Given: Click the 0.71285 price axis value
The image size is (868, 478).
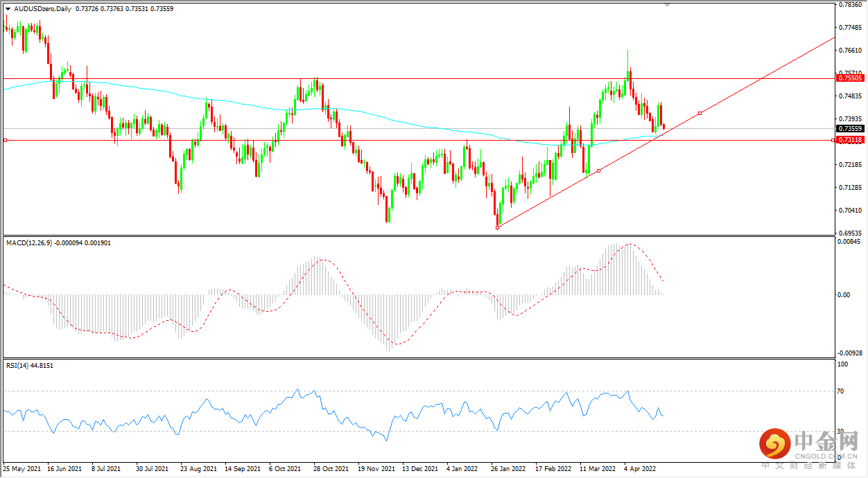Looking at the screenshot, I should pyautogui.click(x=850, y=188).
